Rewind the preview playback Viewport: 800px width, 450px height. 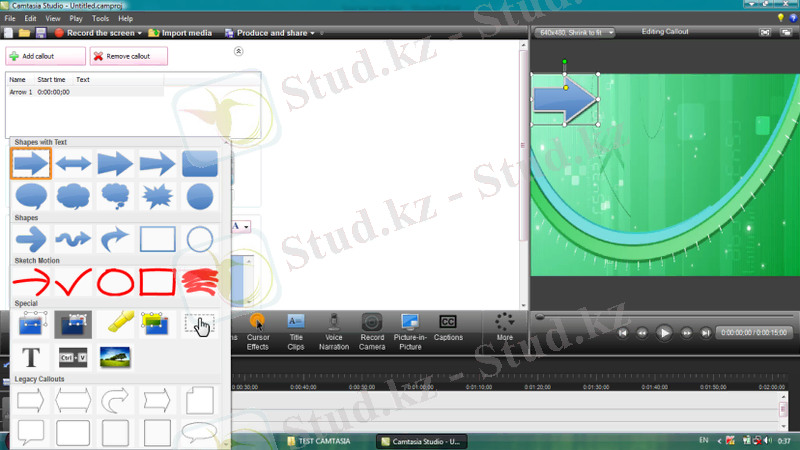pos(642,333)
